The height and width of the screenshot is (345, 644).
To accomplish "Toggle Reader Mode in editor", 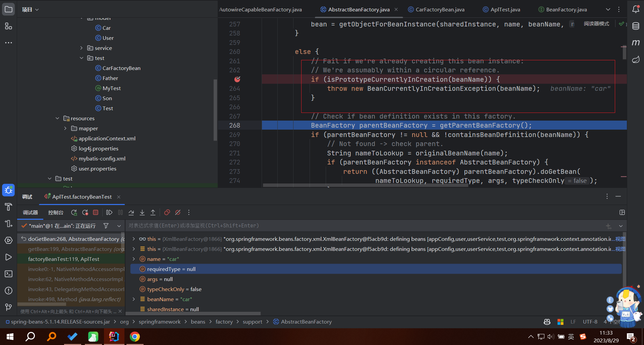I will 596,24.
